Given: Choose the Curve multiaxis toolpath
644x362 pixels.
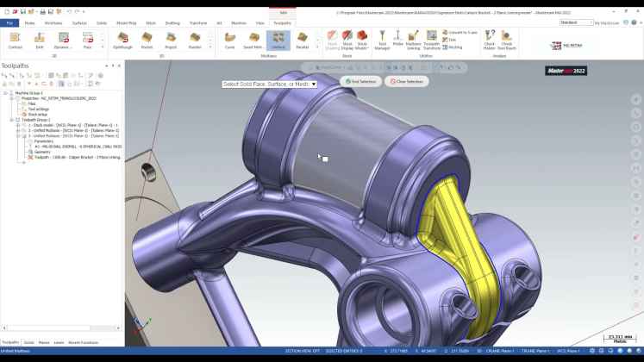Looking at the screenshot, I should coord(229,40).
